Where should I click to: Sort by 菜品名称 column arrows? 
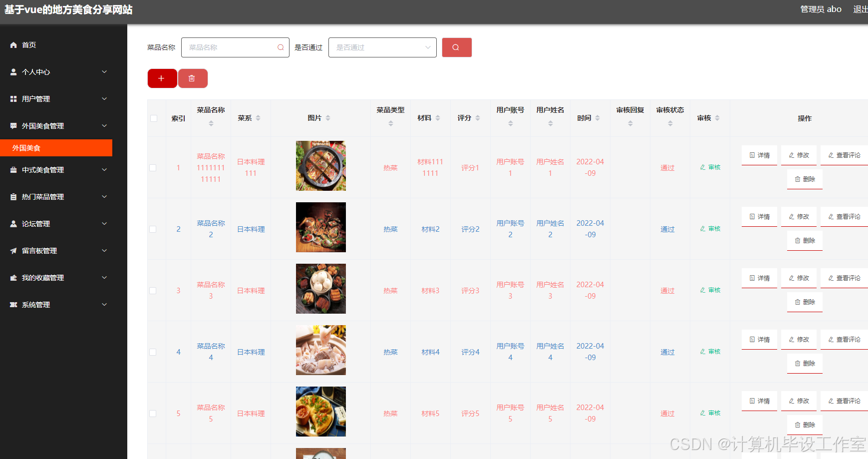click(211, 123)
